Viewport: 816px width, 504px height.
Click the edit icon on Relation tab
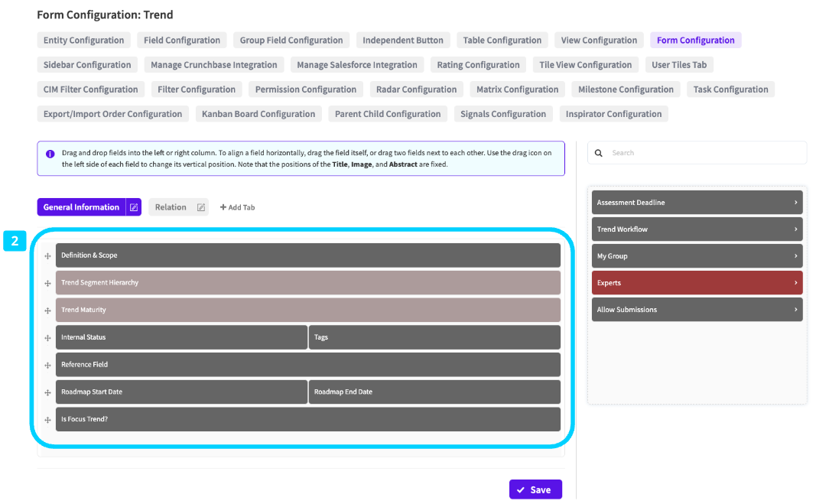click(201, 207)
